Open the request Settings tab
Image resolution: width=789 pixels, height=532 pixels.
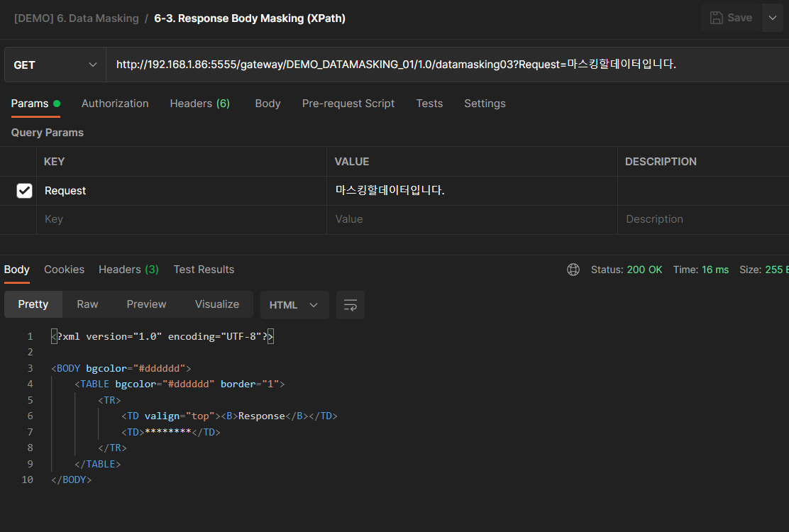click(485, 104)
